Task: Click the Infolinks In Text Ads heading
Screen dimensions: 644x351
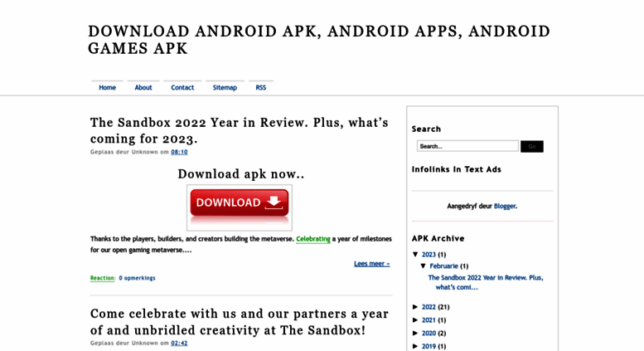Action: 457,169
